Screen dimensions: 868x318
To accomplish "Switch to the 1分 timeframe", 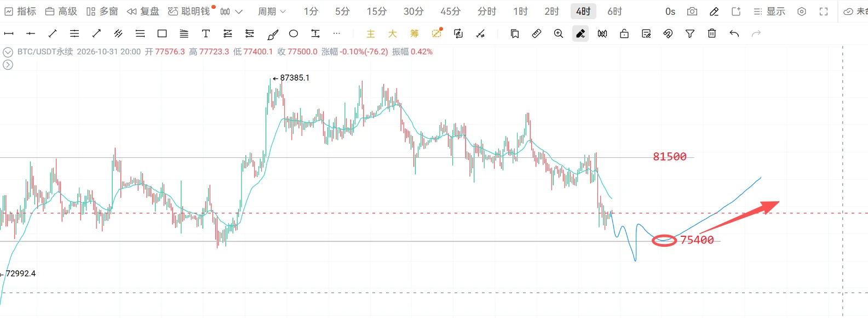I will 311,12.
